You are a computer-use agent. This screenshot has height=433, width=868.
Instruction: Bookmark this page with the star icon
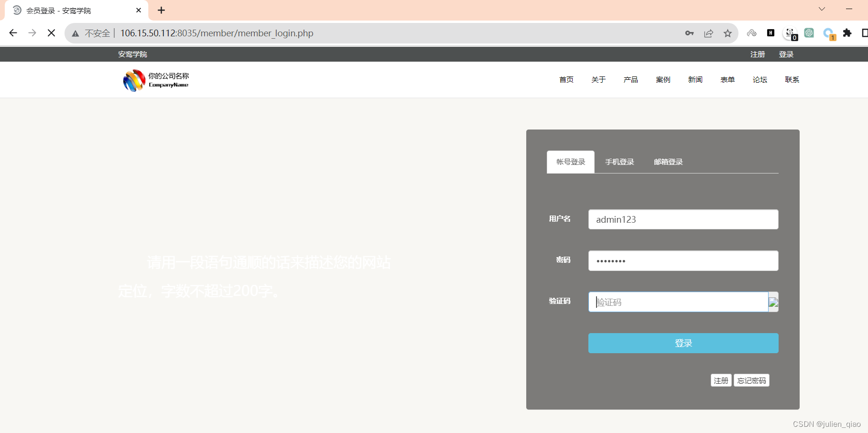(x=727, y=33)
